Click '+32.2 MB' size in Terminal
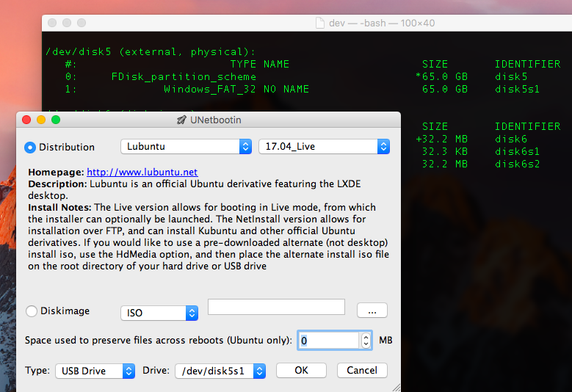 (x=442, y=139)
